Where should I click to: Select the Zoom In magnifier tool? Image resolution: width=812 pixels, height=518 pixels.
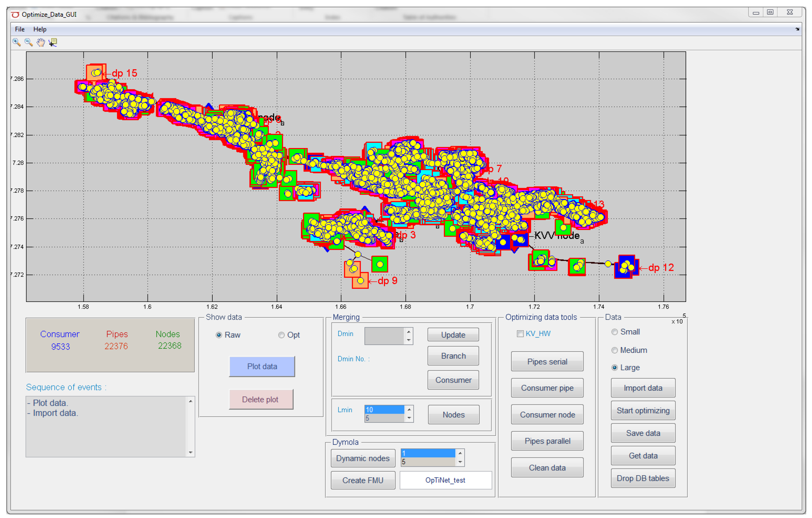16,42
